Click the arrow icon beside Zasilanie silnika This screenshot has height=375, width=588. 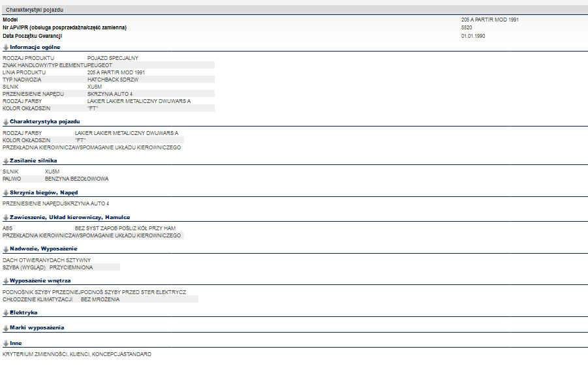6,160
